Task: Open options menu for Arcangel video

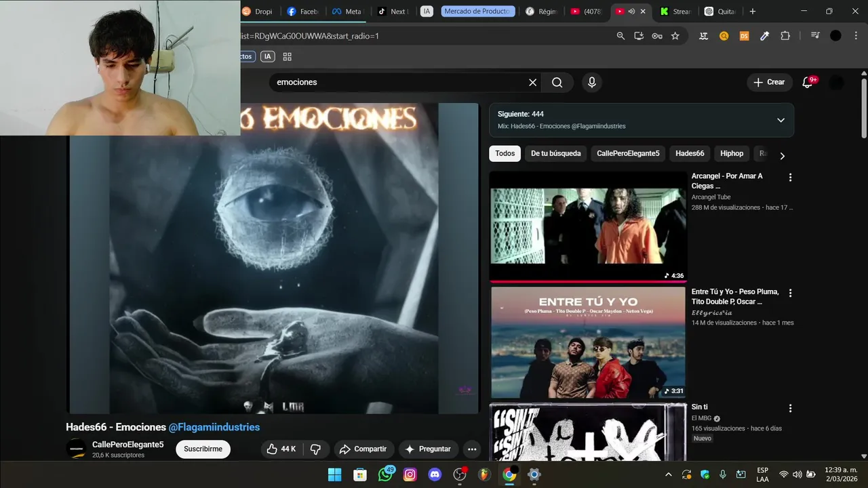Action: click(x=790, y=178)
